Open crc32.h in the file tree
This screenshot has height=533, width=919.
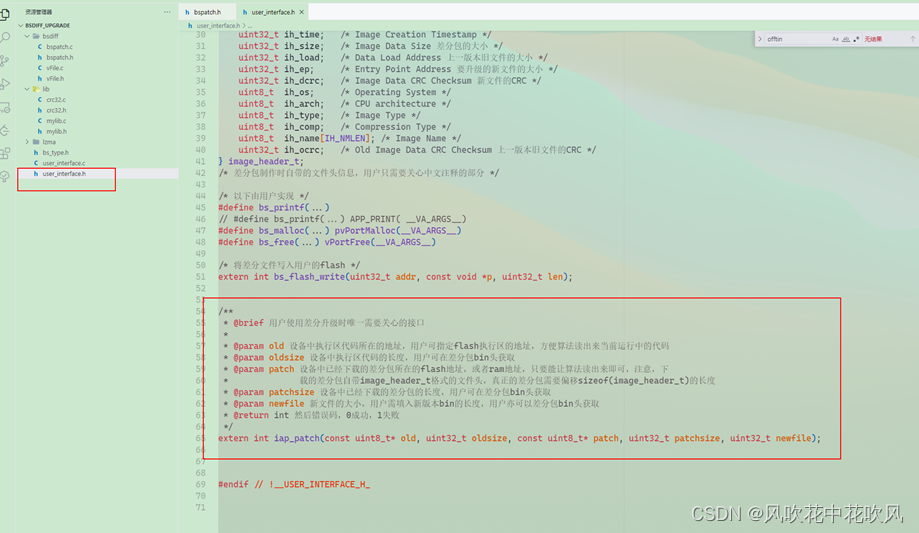(x=56, y=110)
